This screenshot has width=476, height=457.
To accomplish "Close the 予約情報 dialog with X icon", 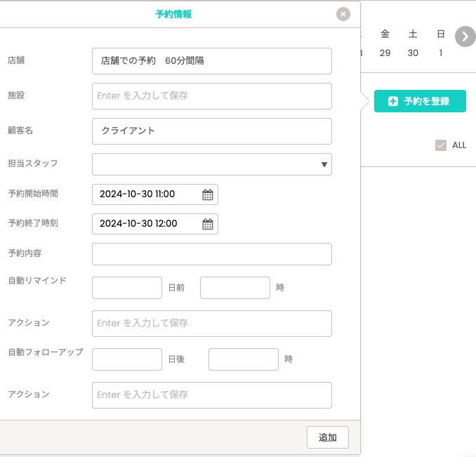I will 343,14.
